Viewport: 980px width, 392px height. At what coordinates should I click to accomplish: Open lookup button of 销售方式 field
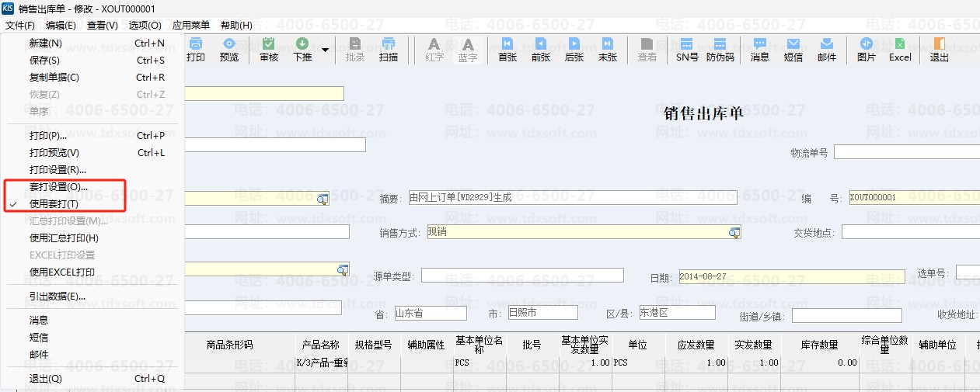pos(734,232)
